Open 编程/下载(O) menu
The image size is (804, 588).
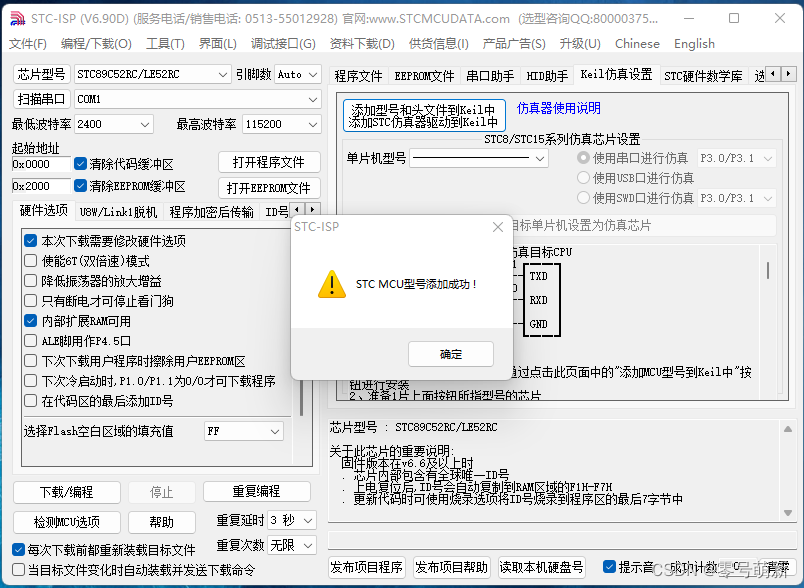click(x=96, y=44)
